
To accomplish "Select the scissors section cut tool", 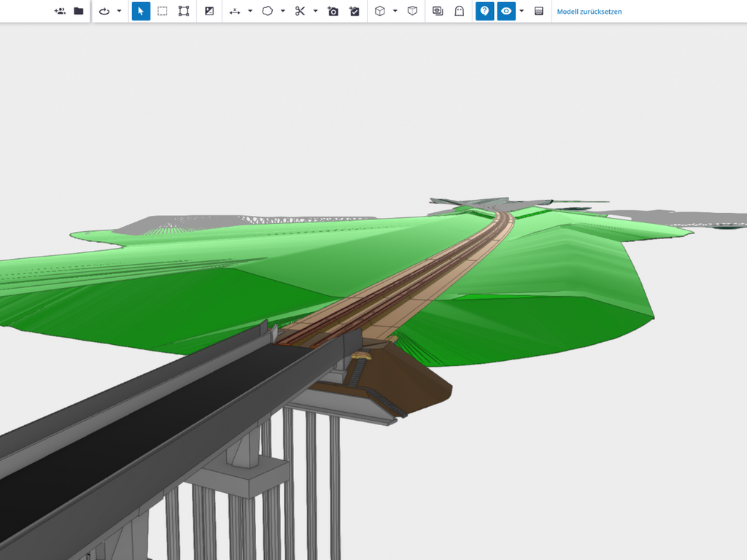I will pos(300,11).
